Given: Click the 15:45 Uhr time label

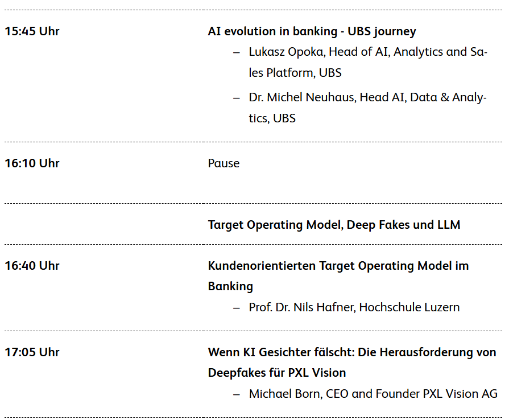Looking at the screenshot, I should click(x=32, y=31).
